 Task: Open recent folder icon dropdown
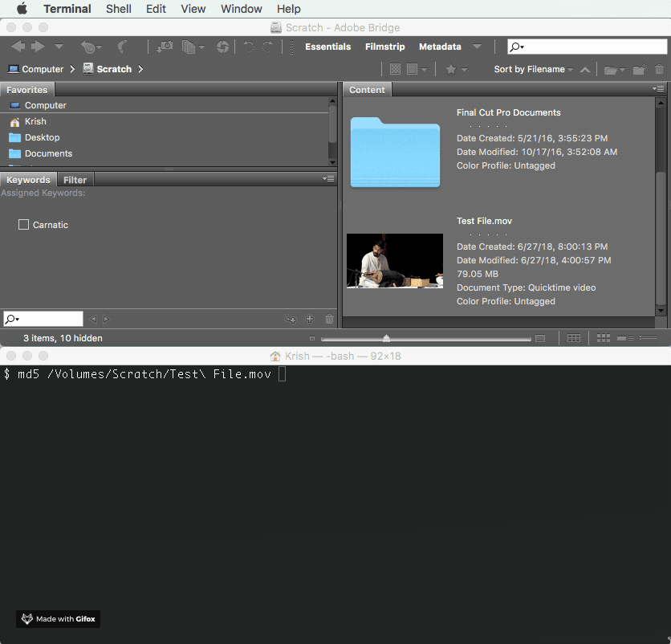[615, 69]
